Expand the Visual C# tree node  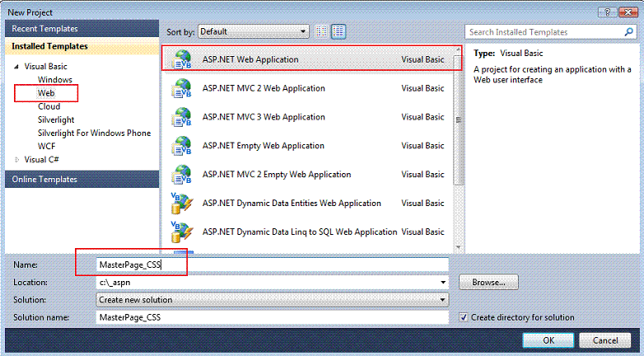tap(16, 160)
